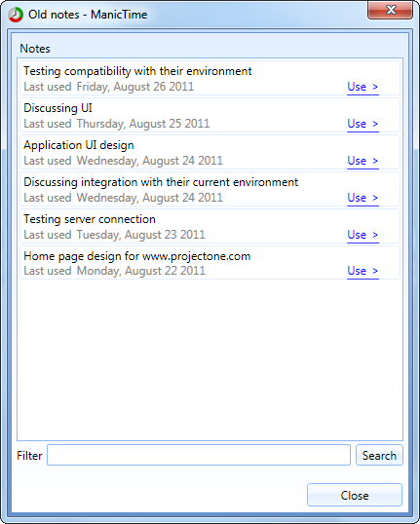Use the 'Application UI design' note
Viewport: 420px width, 524px height.
pos(363,161)
